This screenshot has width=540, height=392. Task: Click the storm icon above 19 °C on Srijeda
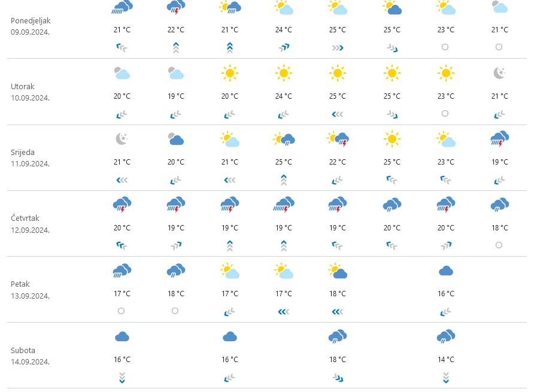click(499, 139)
